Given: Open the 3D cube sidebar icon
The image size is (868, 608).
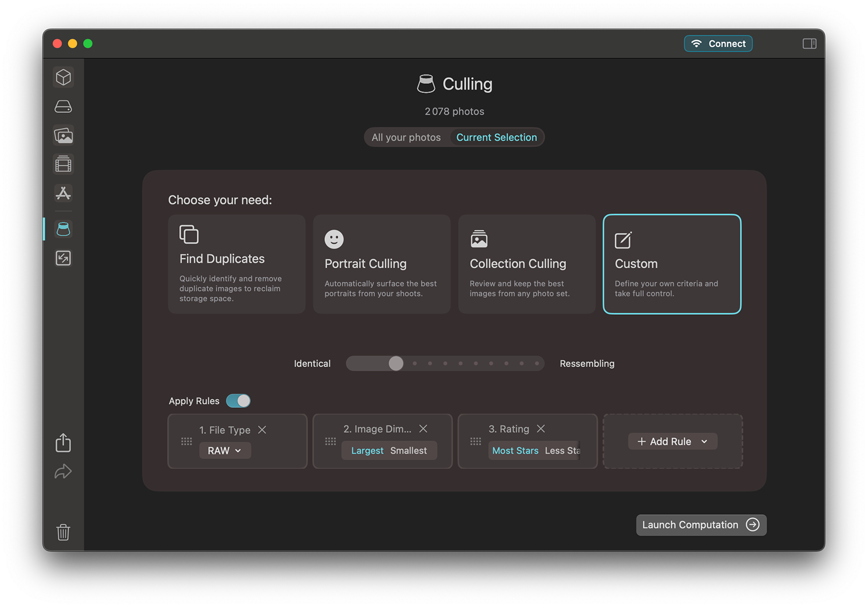Looking at the screenshot, I should [x=63, y=77].
